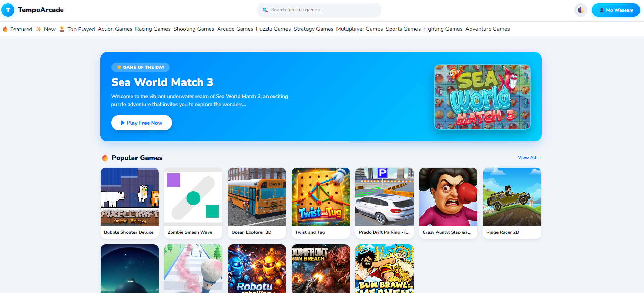
Task: Click the Sea World Match 3 banner image
Action: pos(482,97)
